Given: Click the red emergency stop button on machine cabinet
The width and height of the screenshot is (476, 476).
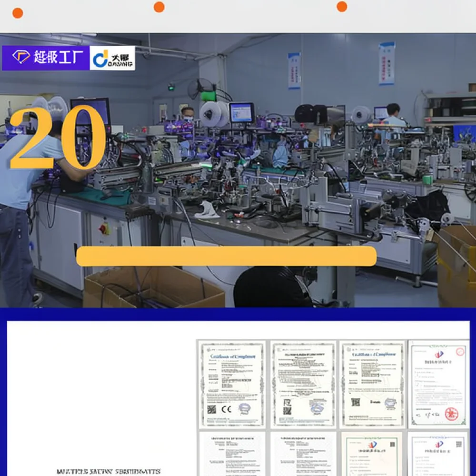Looking at the screenshot, I should [x=104, y=228].
